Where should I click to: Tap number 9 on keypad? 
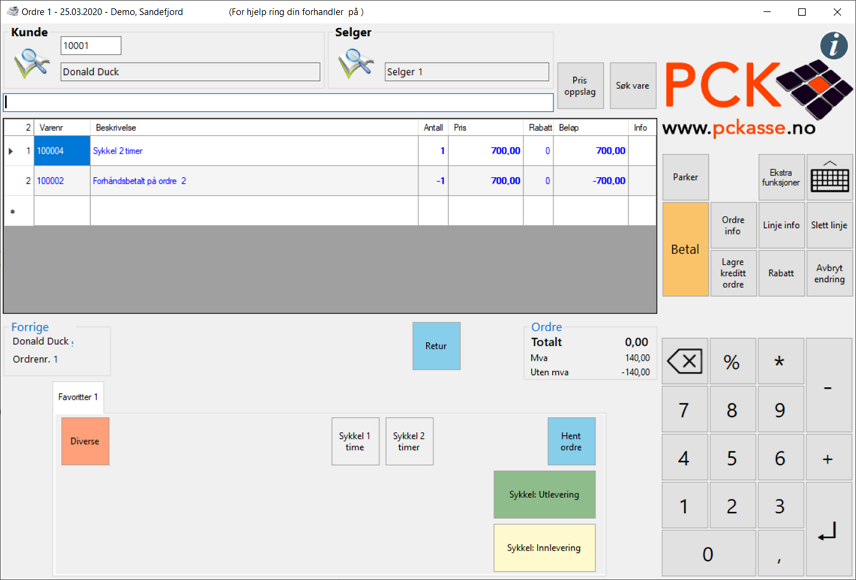tap(781, 410)
